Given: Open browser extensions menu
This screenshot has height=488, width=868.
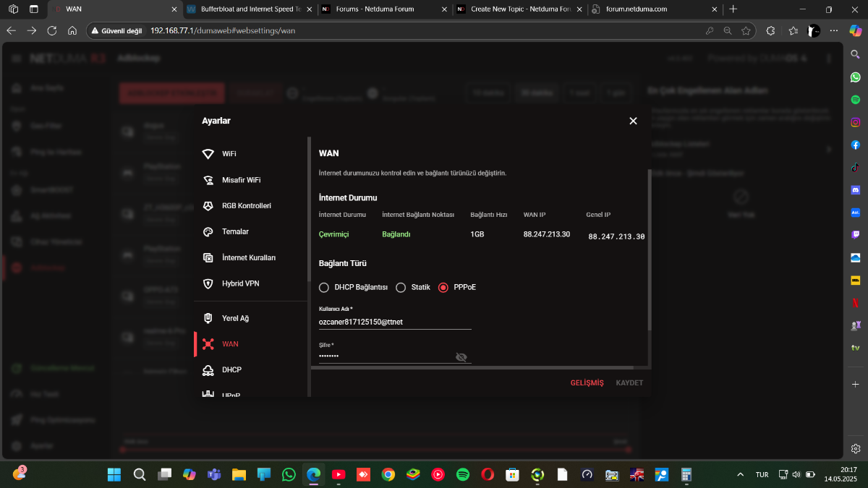Looking at the screenshot, I should coord(770,31).
